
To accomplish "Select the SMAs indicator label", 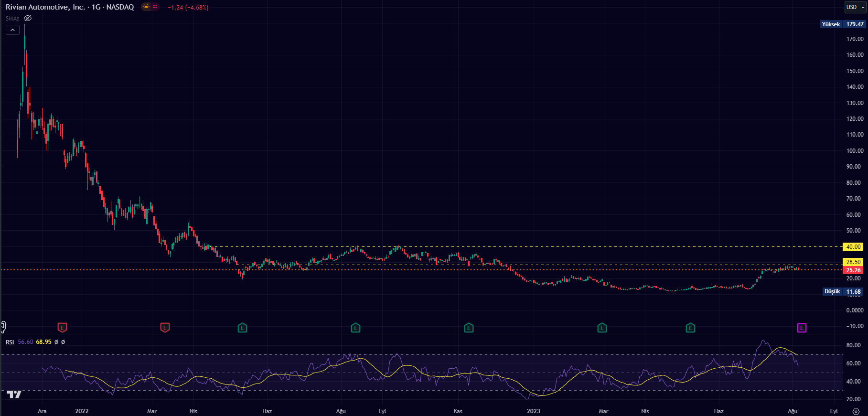I will tap(12, 19).
